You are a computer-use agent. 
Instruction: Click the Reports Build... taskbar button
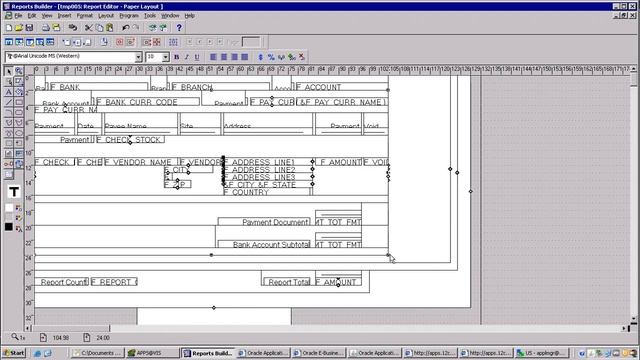(x=208, y=353)
